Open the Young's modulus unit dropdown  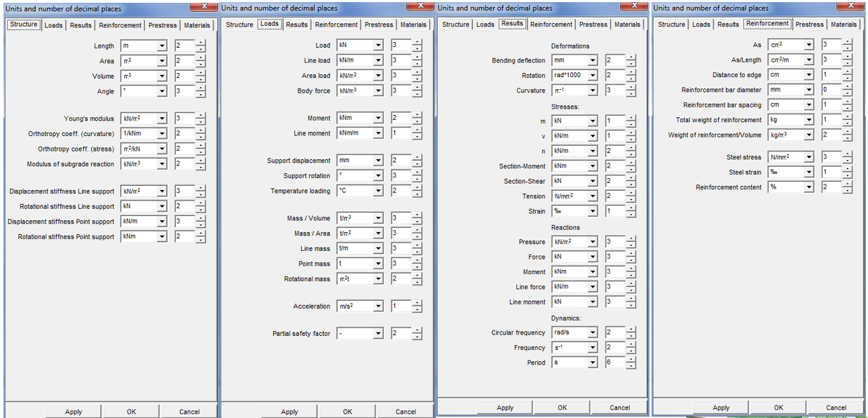tap(162, 119)
